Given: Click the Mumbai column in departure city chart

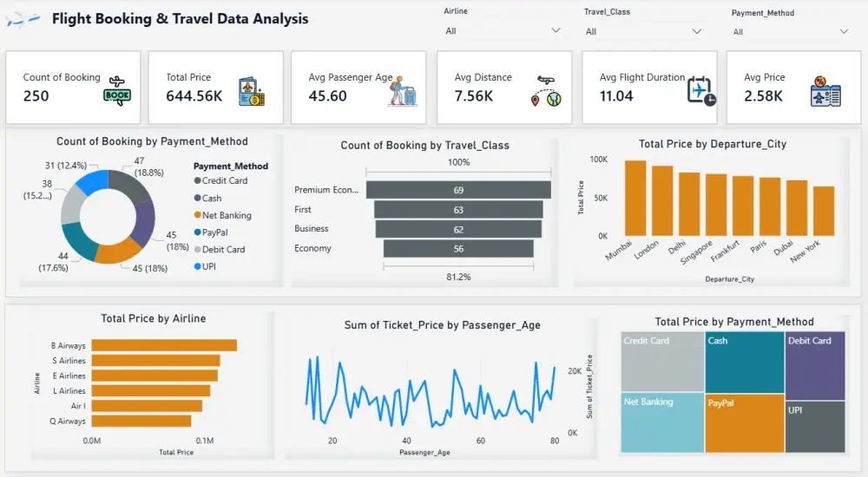Looking at the screenshot, I should (635, 198).
